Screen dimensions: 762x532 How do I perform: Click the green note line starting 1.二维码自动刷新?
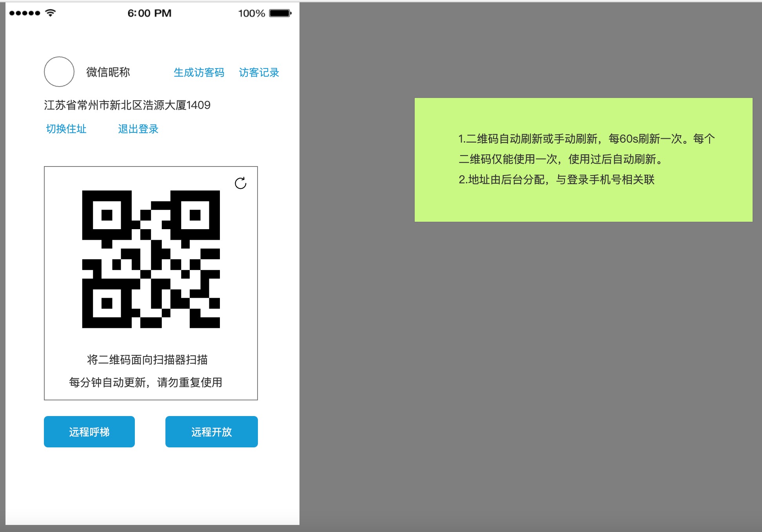587,139
